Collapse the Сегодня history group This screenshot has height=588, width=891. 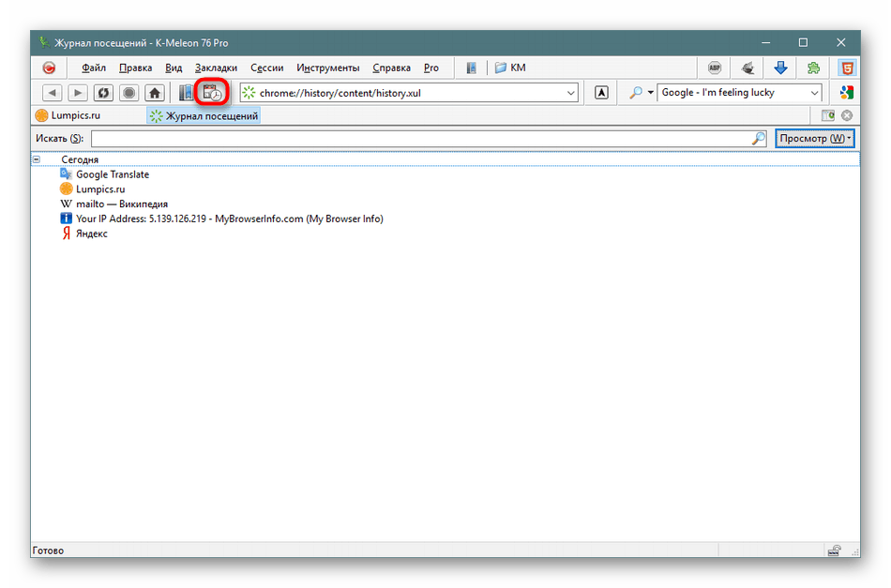[x=37, y=159]
